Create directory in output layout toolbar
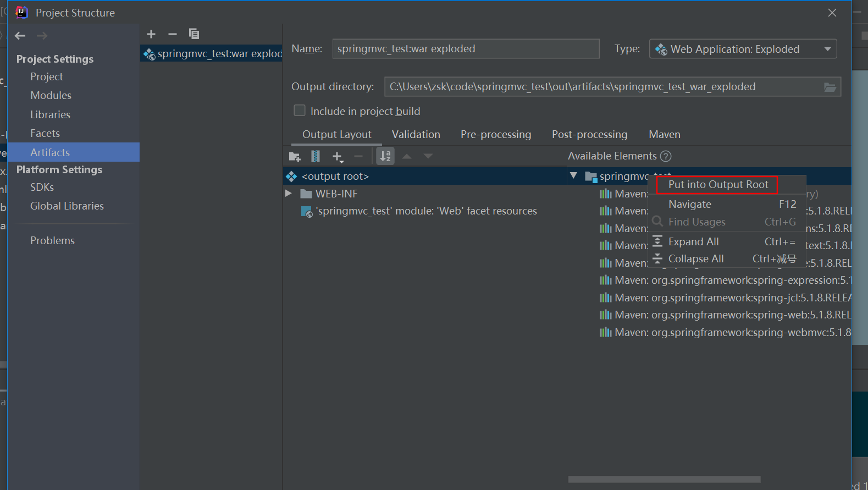 [295, 157]
